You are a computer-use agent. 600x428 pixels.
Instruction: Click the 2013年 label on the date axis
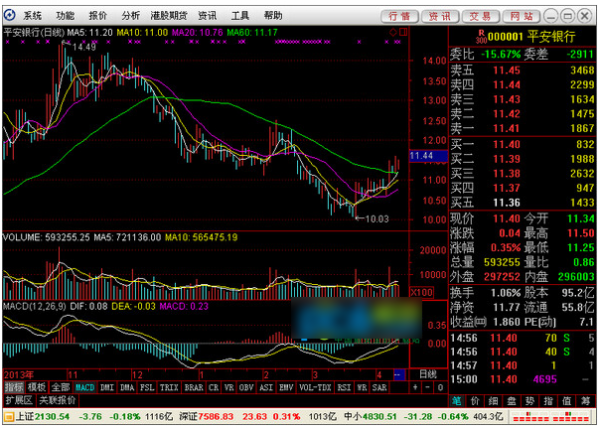19,375
